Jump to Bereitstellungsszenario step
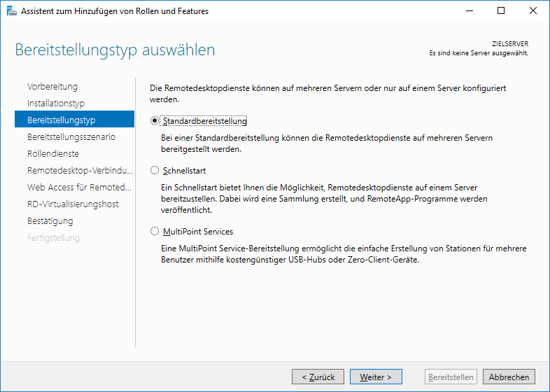The width and height of the screenshot is (550, 392). [71, 137]
